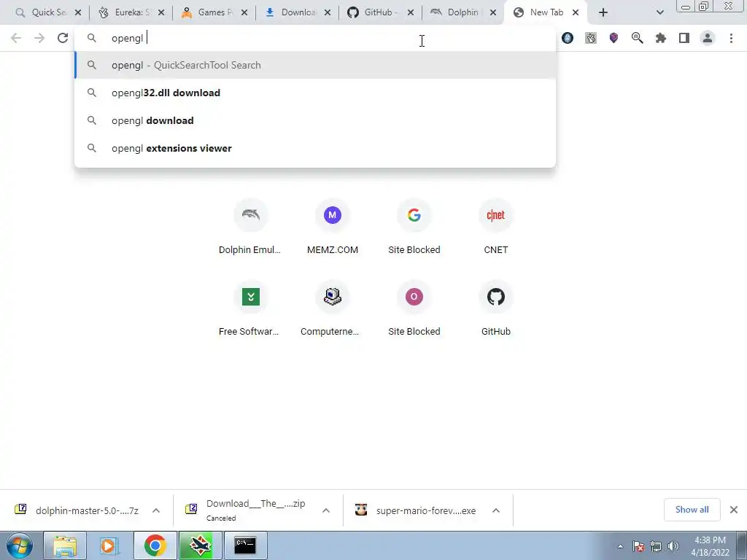747x560 pixels.
Task: Click the magnifier extension icon in toolbar
Action: pyautogui.click(x=637, y=38)
